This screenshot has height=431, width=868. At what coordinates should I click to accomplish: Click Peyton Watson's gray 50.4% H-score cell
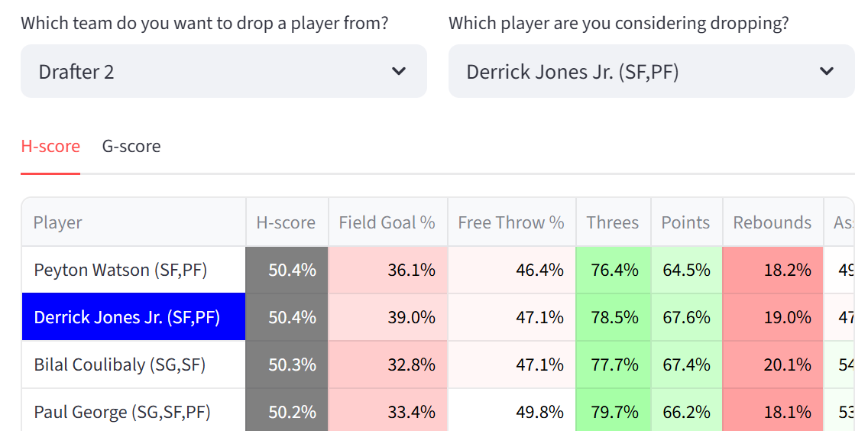pos(287,270)
